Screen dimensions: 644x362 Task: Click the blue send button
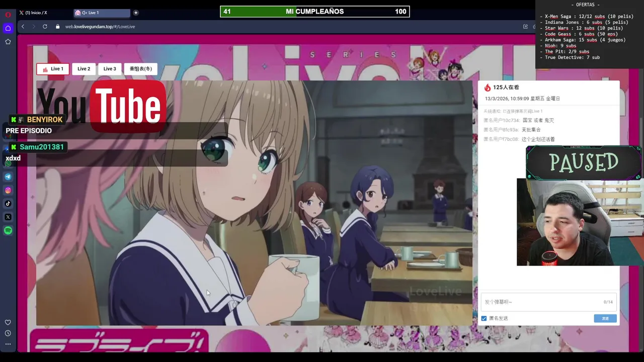click(x=605, y=318)
